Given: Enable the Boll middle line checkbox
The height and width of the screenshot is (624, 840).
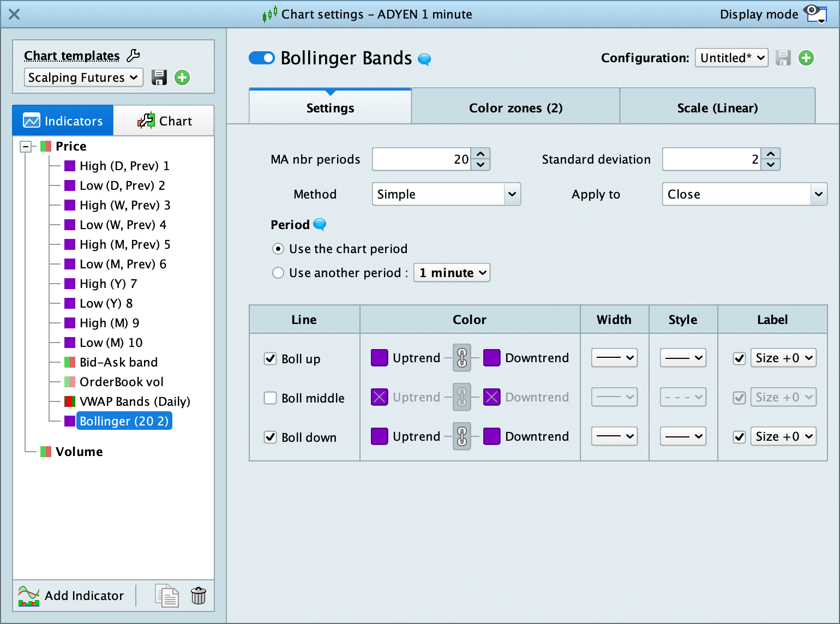Looking at the screenshot, I should click(x=271, y=398).
